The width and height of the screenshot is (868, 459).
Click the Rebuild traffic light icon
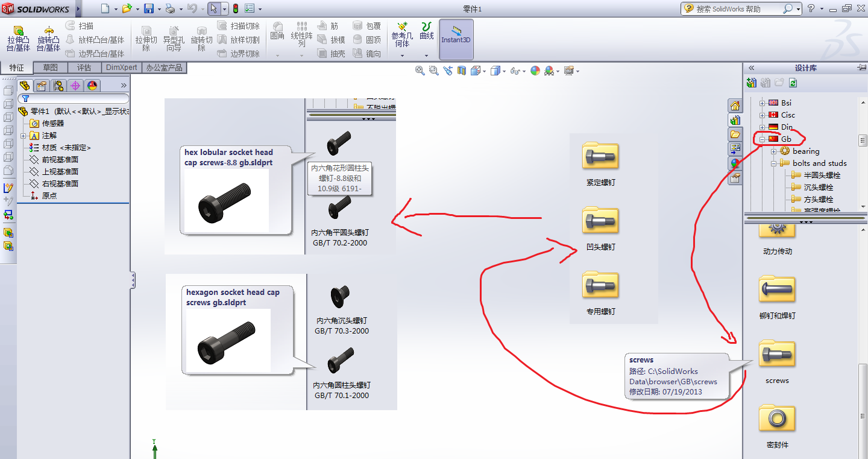tap(235, 8)
